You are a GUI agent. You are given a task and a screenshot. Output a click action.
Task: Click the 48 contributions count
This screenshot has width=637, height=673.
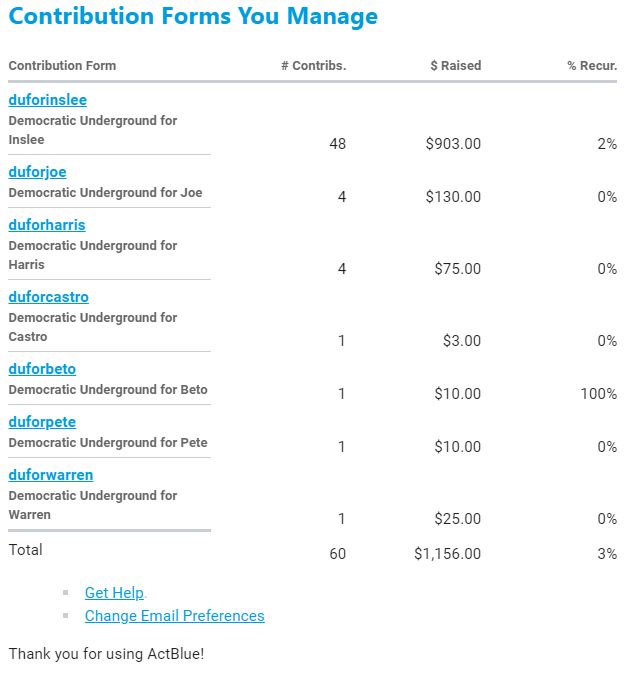pyautogui.click(x=337, y=144)
